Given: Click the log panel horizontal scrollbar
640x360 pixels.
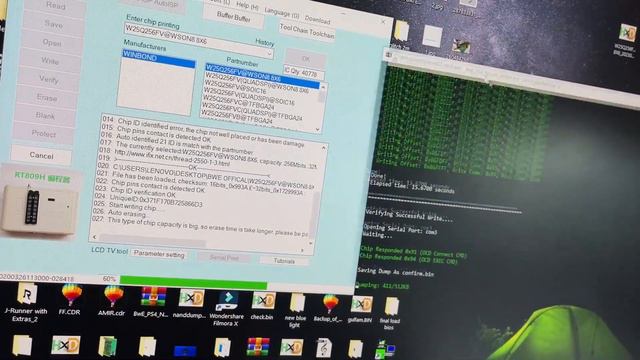Looking at the screenshot, I should [x=153, y=240].
